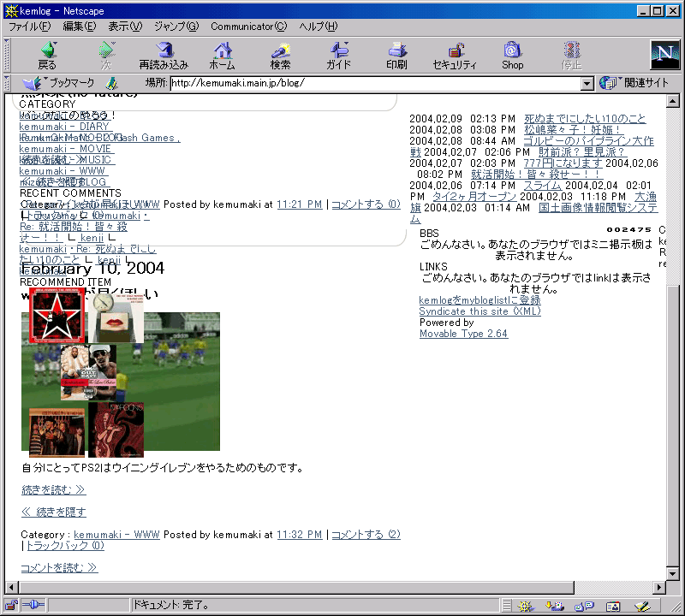Follow the Syndicate this site (XML) link
This screenshot has width=685, height=616.
(480, 311)
